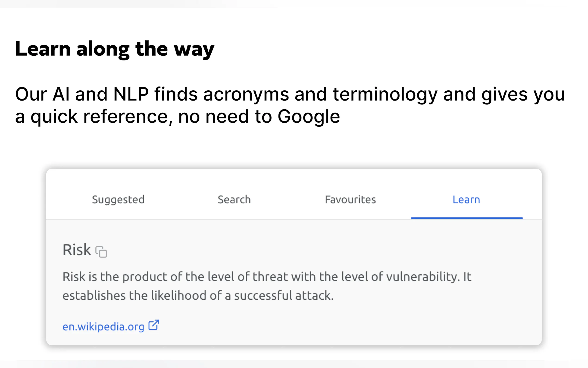The height and width of the screenshot is (368, 588).
Task: Click the blue underline beneath Learn
Action: pos(466,218)
